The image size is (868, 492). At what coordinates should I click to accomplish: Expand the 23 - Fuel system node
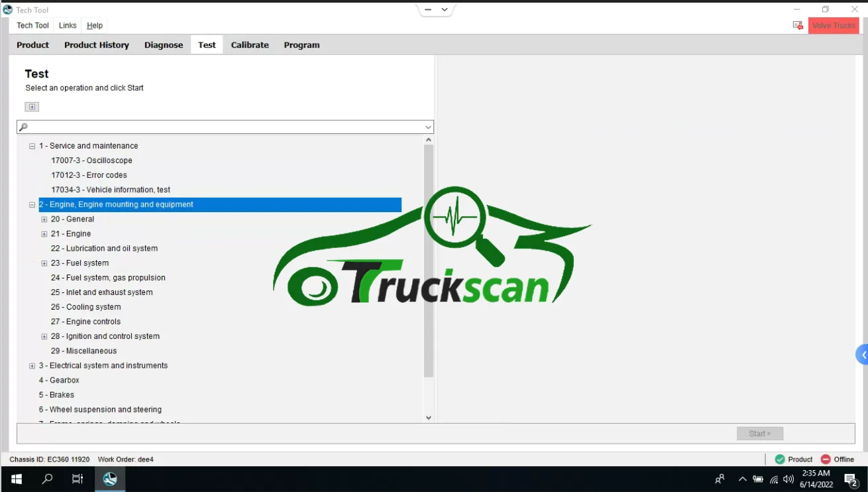[x=44, y=263]
